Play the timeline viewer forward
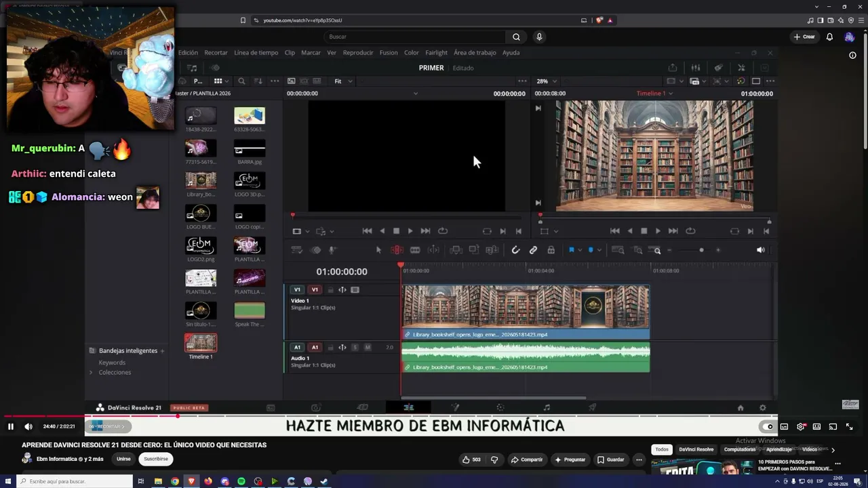Screen dimensions: 868x488 pos(658,231)
